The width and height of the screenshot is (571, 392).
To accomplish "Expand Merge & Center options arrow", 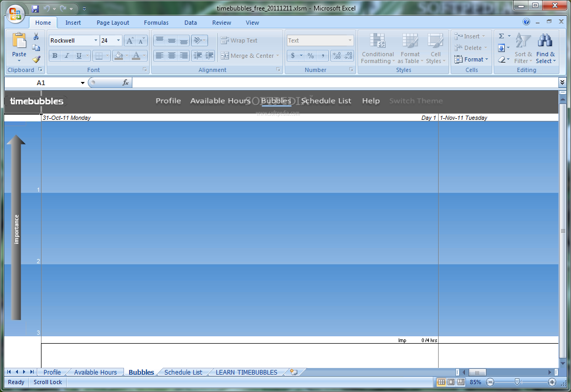I will [x=277, y=56].
